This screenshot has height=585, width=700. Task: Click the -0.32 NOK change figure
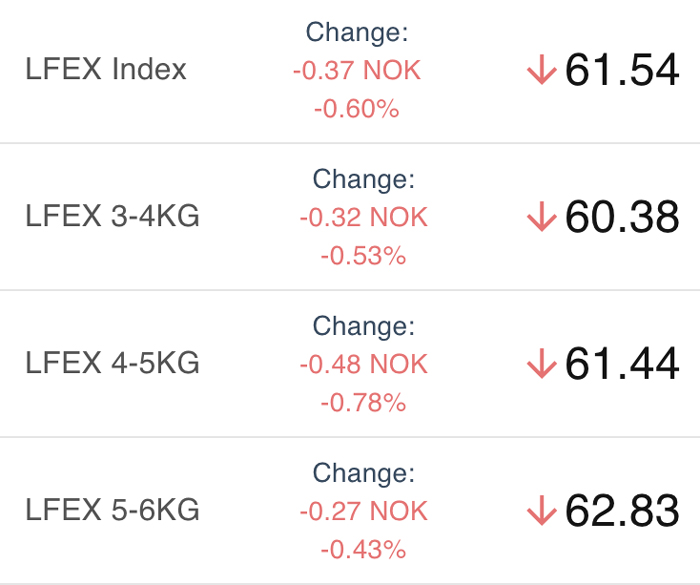click(364, 217)
